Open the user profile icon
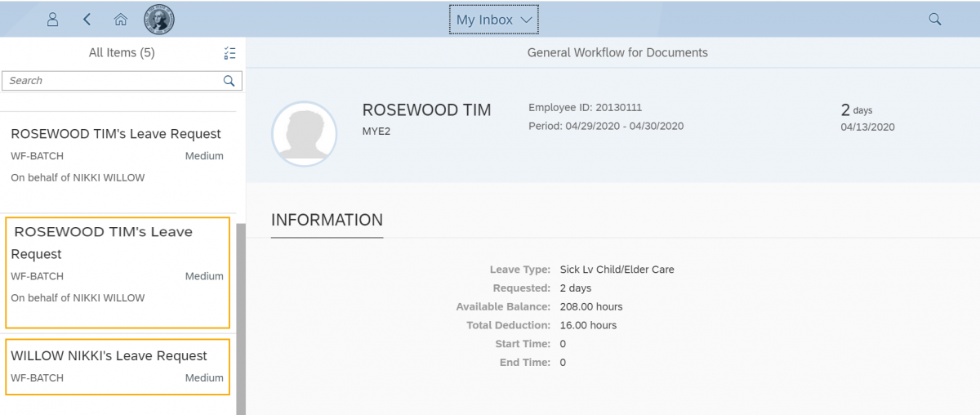Screen dimensions: 980x415 pos(52,20)
